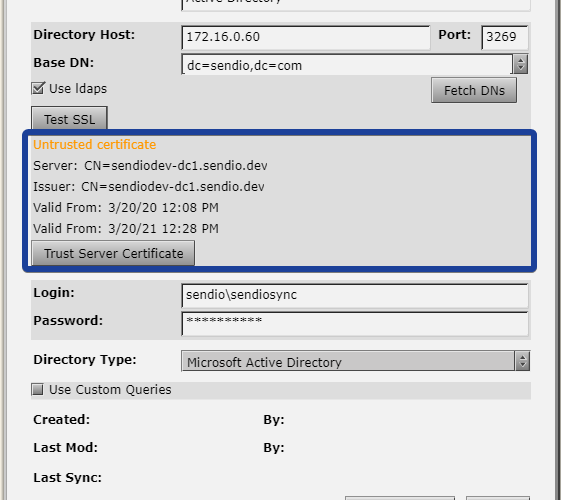
Task: Click into the Port field showing 3269
Action: [505, 37]
